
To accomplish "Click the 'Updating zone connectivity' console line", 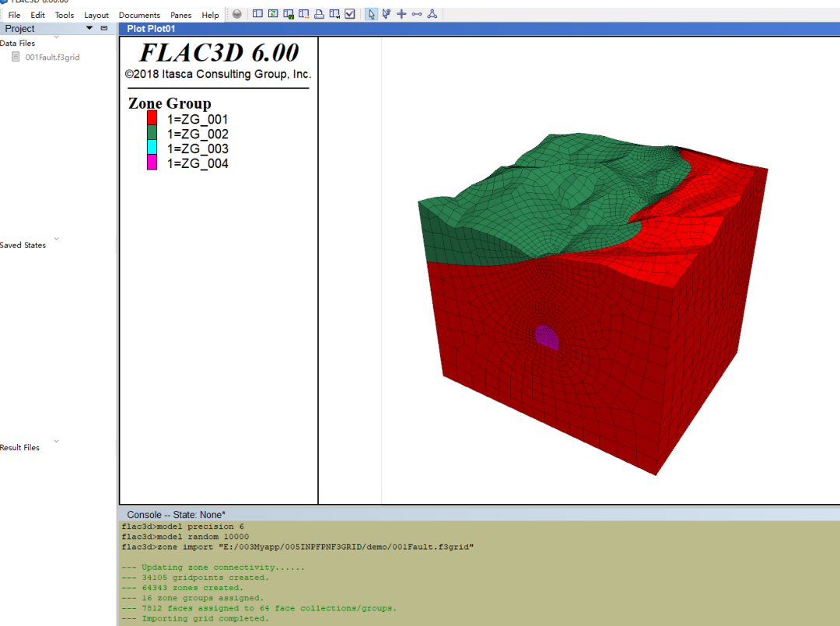I will click(212, 568).
